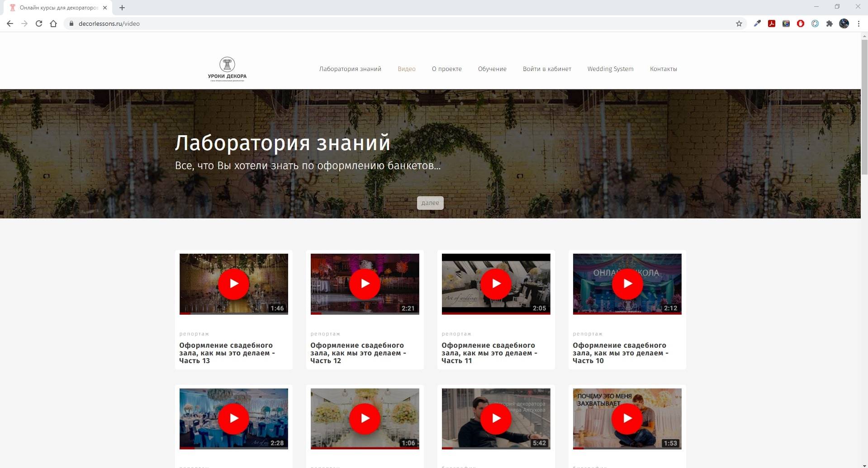Viewport: 868px width, 468px height.
Task: Open the Adobe Acrobat PDF extension
Action: [x=772, y=24]
